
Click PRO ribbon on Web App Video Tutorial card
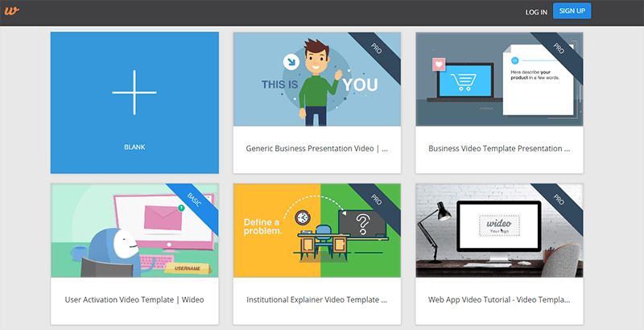point(559,200)
